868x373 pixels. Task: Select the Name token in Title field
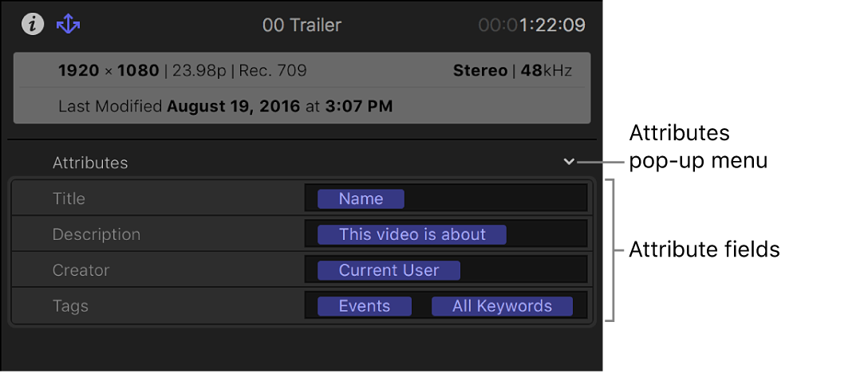(361, 198)
